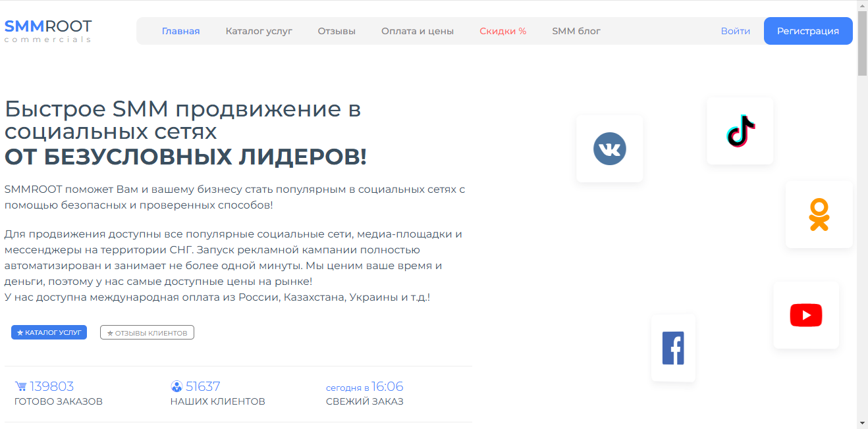This screenshot has width=868, height=429.
Task: Click the СВЕЖИЙ ЗАКАЗ label
Action: (365, 401)
